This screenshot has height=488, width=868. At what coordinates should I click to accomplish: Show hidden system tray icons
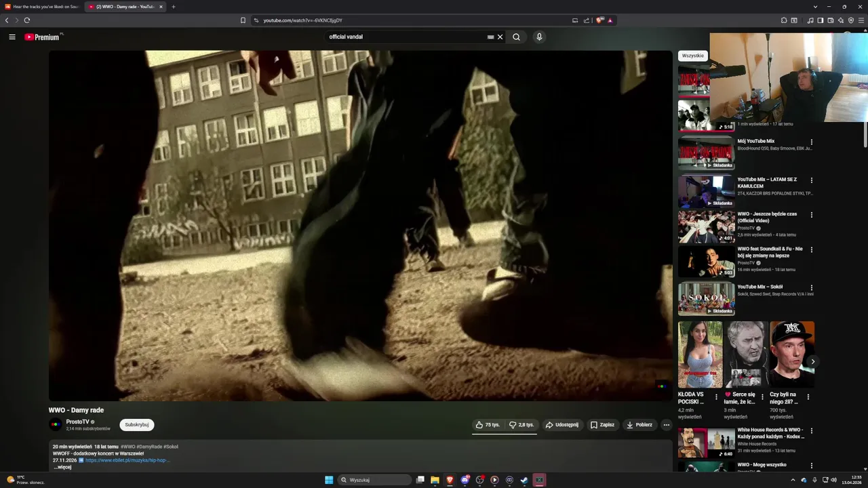click(x=793, y=480)
